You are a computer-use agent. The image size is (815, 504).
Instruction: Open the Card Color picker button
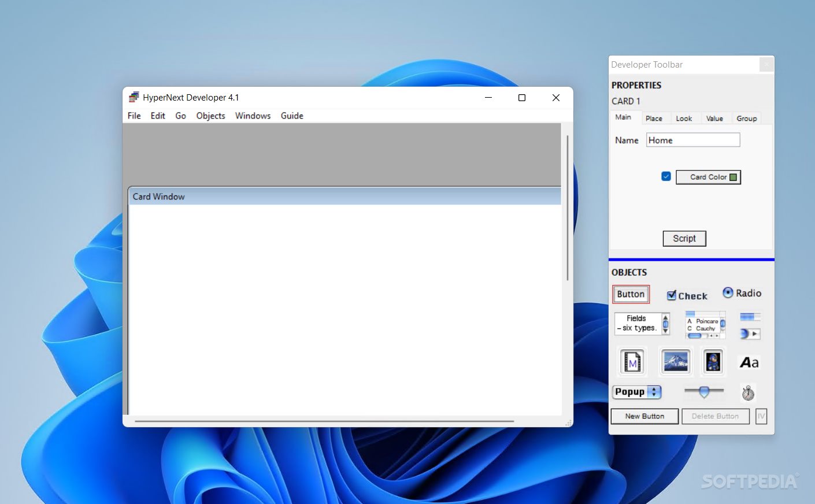[x=708, y=177]
